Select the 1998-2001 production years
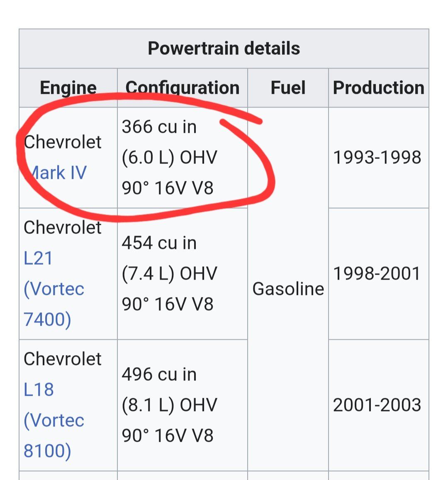 377,273
